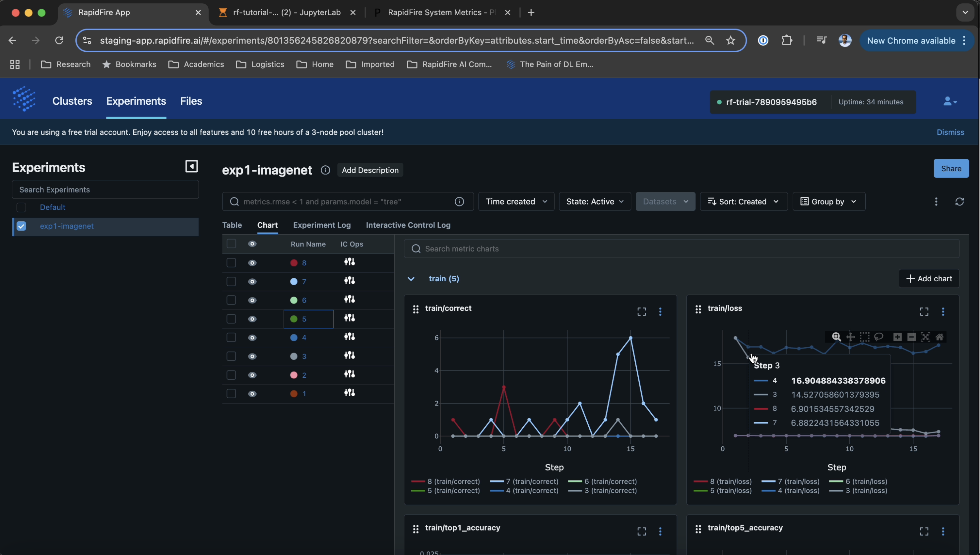
Task: Switch to the Experiment Log tab
Action: tap(322, 225)
